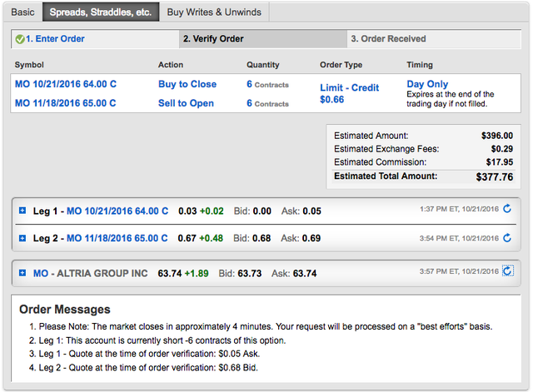Select the Spreads, Straddles, etc. tab

point(100,12)
